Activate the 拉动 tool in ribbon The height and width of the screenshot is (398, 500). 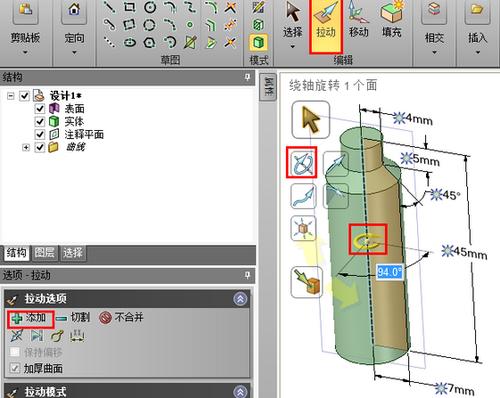pyautogui.click(x=326, y=26)
